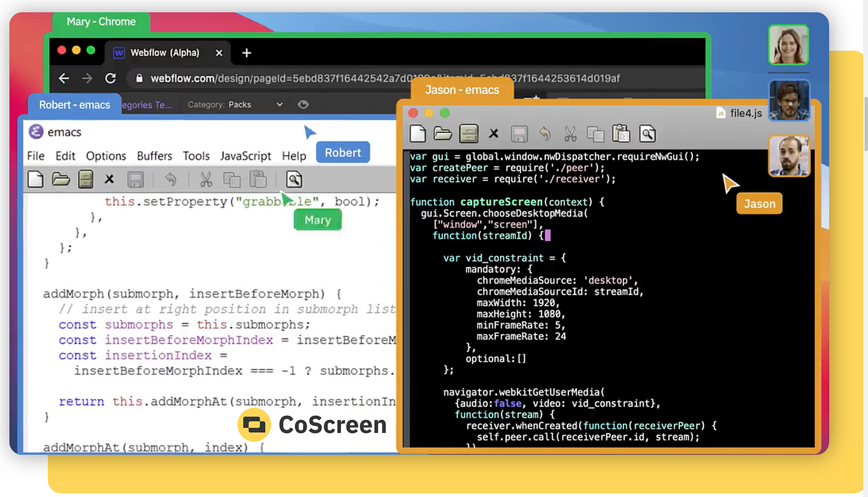868x497 pixels.
Task: Click the Robert - emacs window label
Action: [x=74, y=105]
